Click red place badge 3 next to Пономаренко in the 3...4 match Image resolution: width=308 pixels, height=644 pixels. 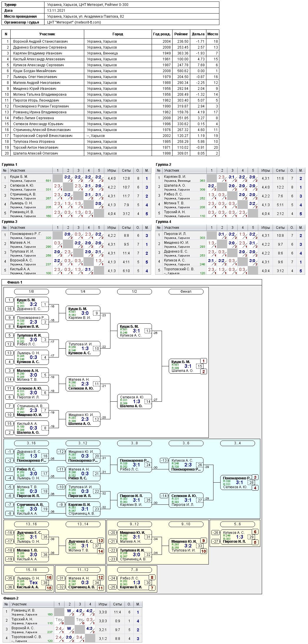(255, 477)
